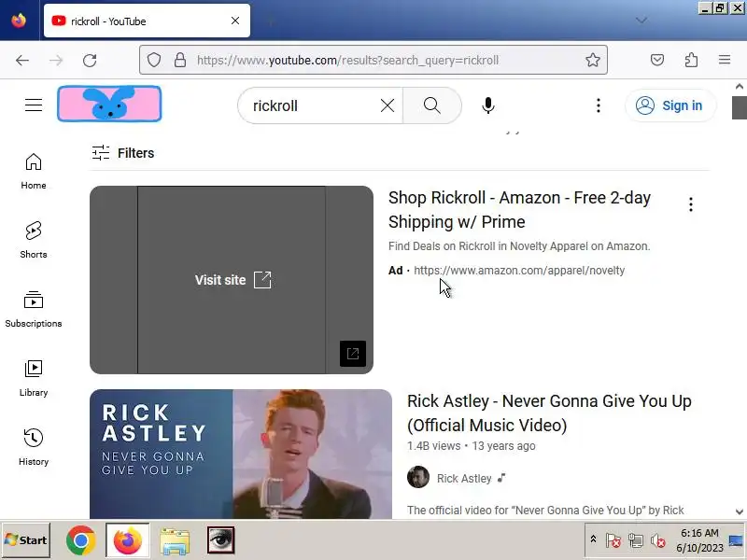The height and width of the screenshot is (560, 747).
Task: Go back with the browser back arrow
Action: pos(22,60)
